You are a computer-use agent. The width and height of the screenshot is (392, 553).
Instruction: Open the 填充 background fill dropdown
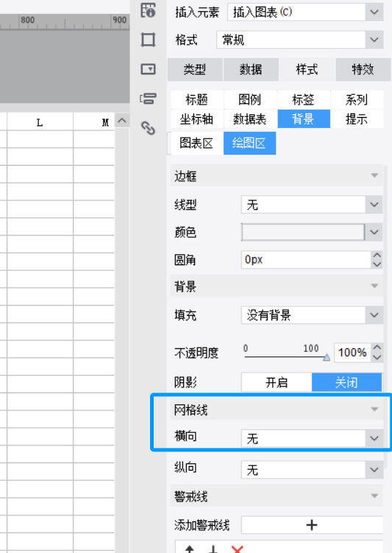point(312,315)
